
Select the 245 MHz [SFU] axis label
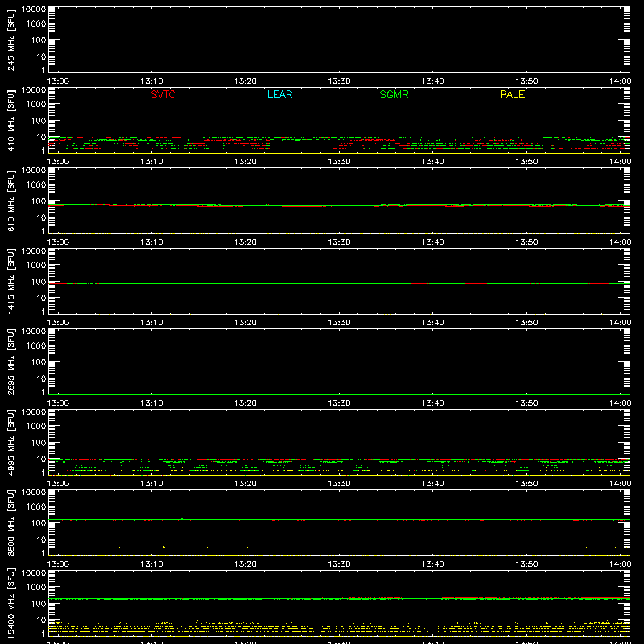point(11,39)
